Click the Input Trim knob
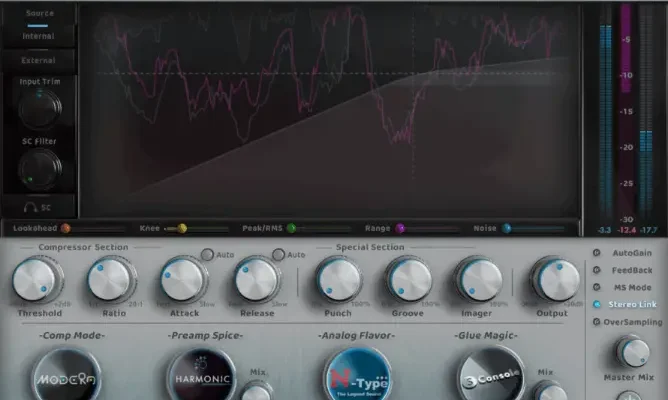 click(x=40, y=107)
